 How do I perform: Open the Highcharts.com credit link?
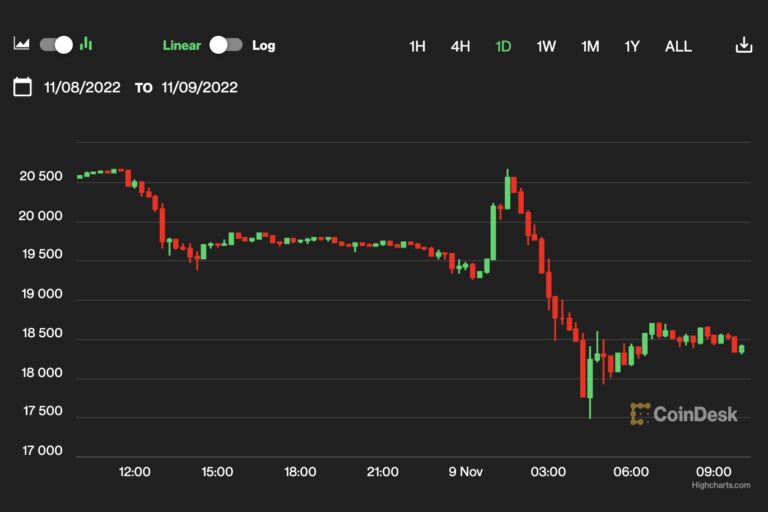coord(721,485)
